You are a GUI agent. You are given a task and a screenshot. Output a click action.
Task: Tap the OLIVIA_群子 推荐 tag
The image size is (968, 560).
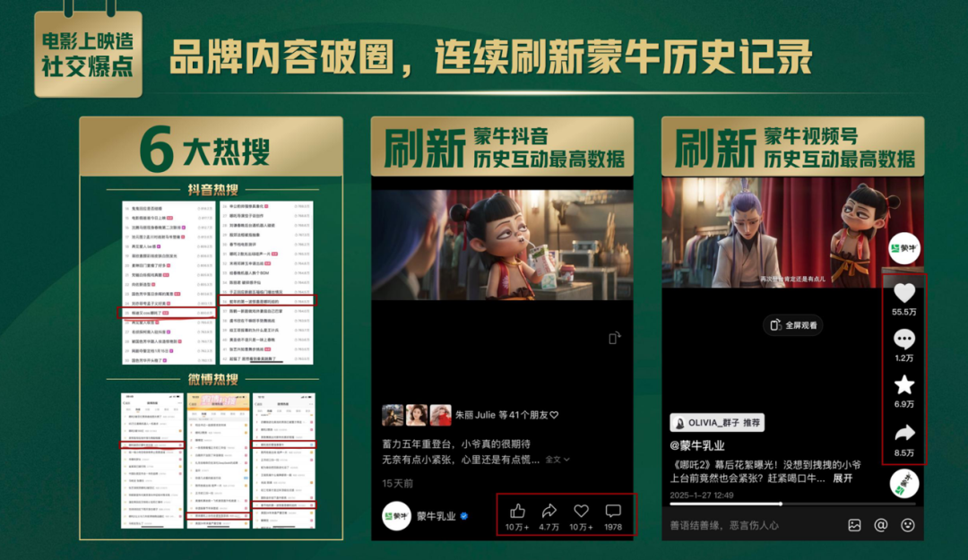click(x=717, y=423)
